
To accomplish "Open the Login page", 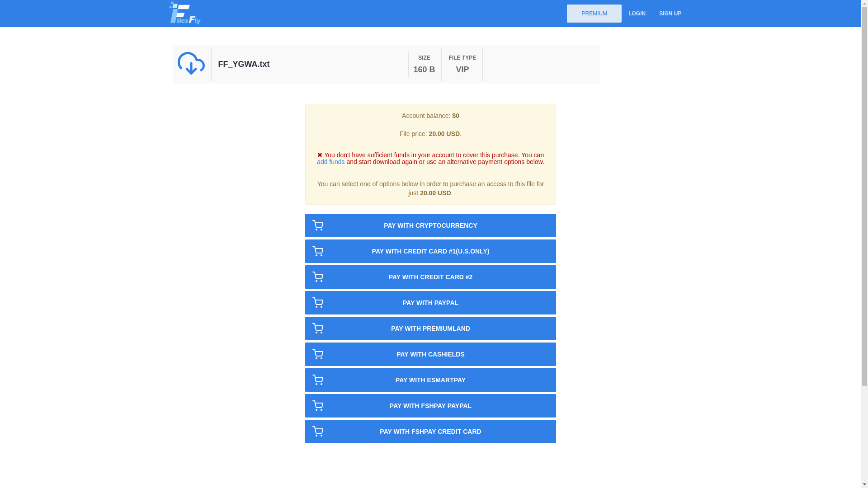I will 637,14.
